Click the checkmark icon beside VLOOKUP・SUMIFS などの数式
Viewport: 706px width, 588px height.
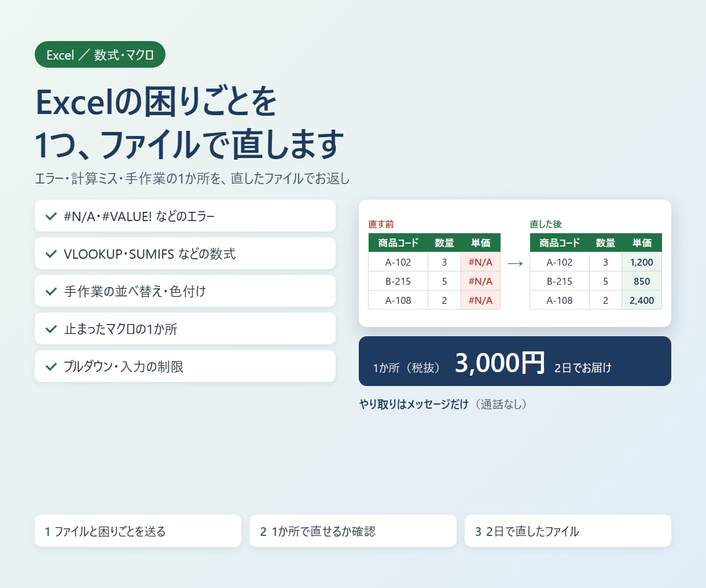click(51, 254)
